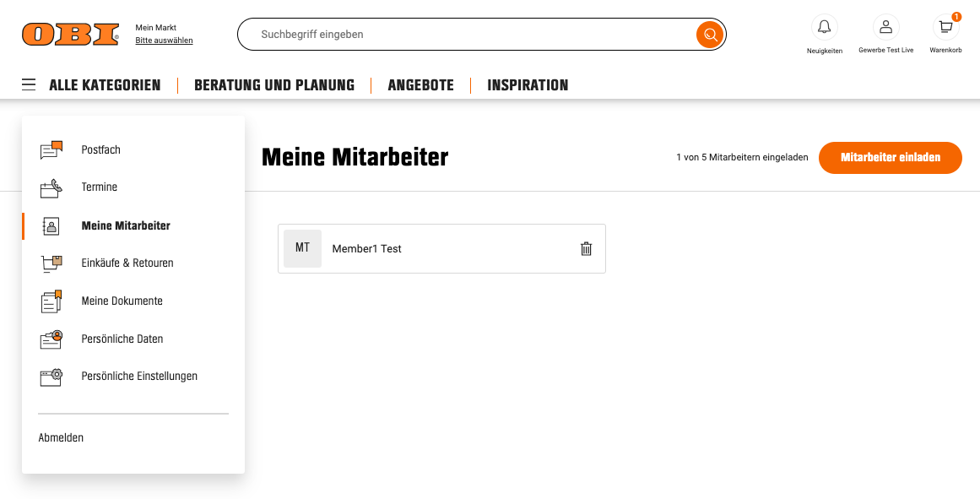The height and width of the screenshot is (499, 980).
Task: Open Beratung und Planung menu
Action: point(273,85)
